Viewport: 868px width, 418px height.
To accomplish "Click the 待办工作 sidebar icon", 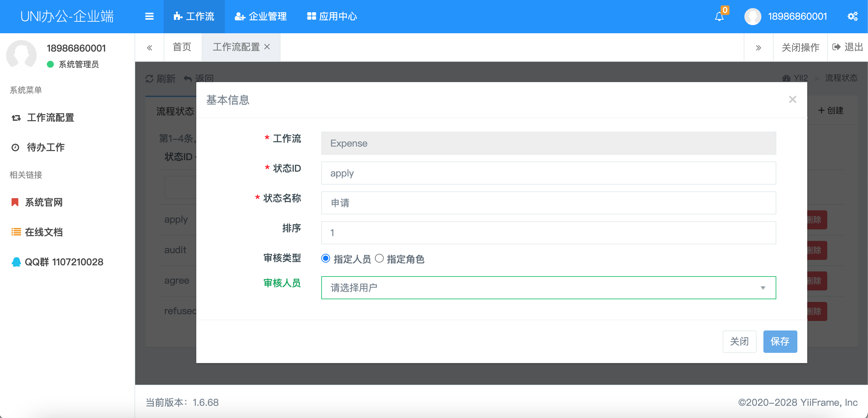I will 15,147.
